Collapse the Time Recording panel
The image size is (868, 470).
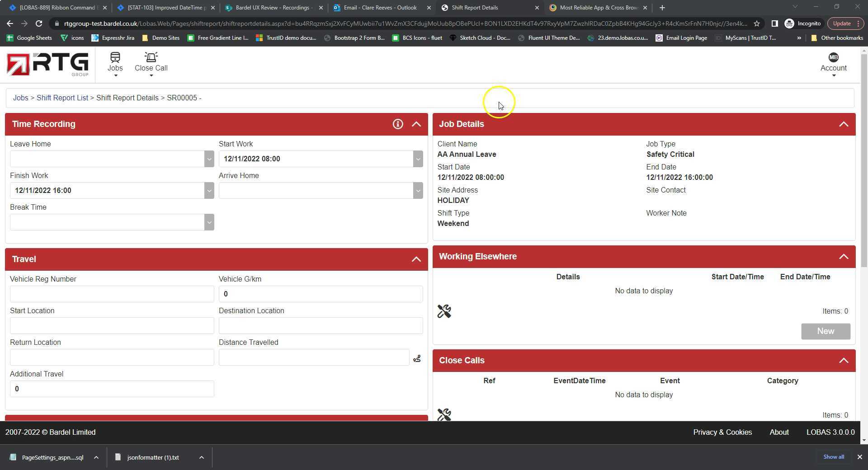point(416,124)
